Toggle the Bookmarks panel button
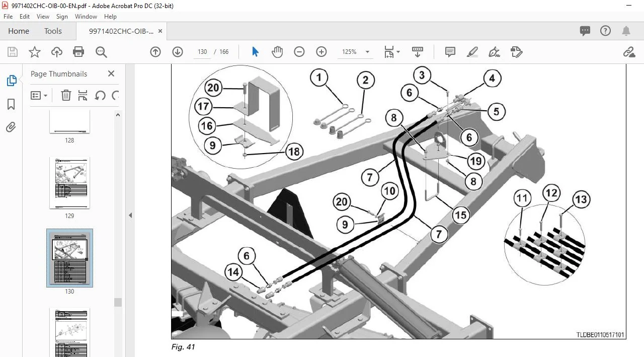 click(11, 104)
